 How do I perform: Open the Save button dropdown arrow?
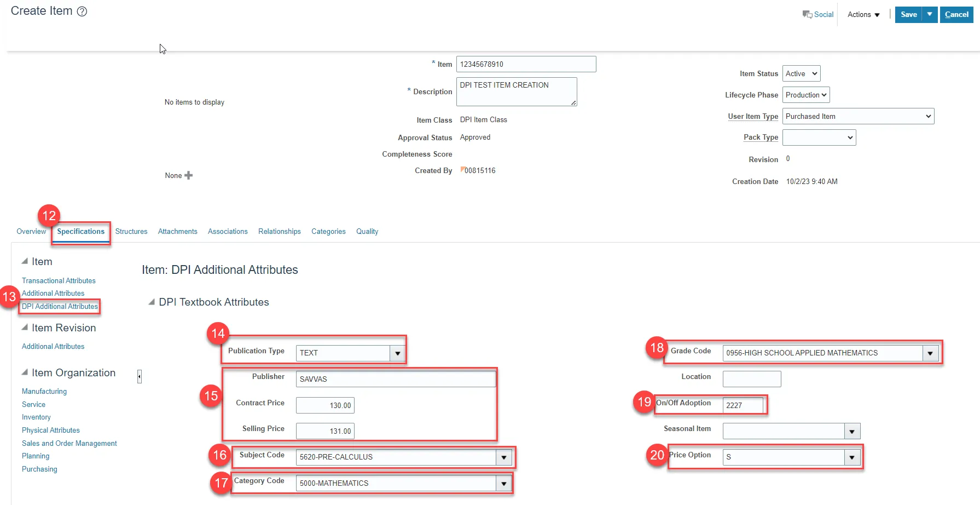930,14
